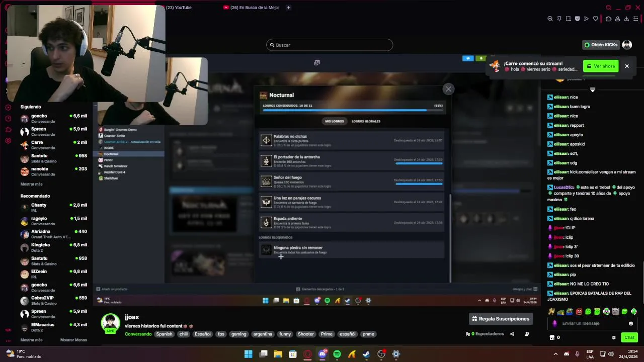Click the argentina tag chip
Image resolution: width=644 pixels, height=362 pixels.
[x=263, y=334]
